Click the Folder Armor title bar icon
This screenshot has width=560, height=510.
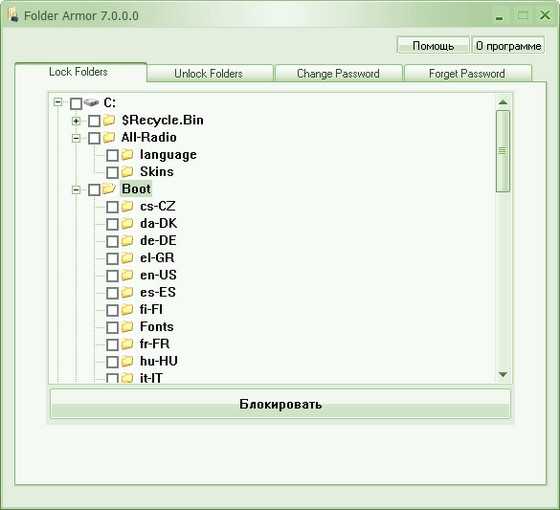pos(13,15)
